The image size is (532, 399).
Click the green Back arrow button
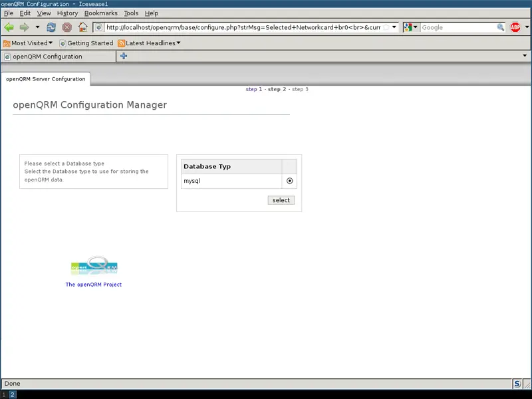click(9, 27)
